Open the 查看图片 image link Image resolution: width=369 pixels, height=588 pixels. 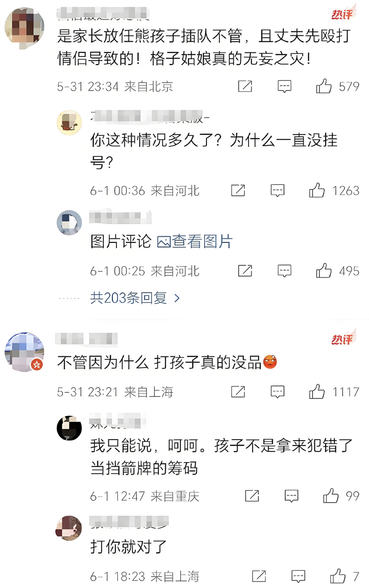click(x=195, y=242)
